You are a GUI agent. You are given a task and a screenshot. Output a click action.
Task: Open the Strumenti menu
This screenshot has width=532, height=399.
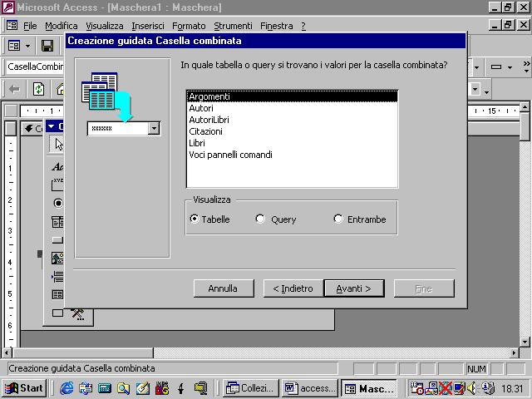[233, 26]
